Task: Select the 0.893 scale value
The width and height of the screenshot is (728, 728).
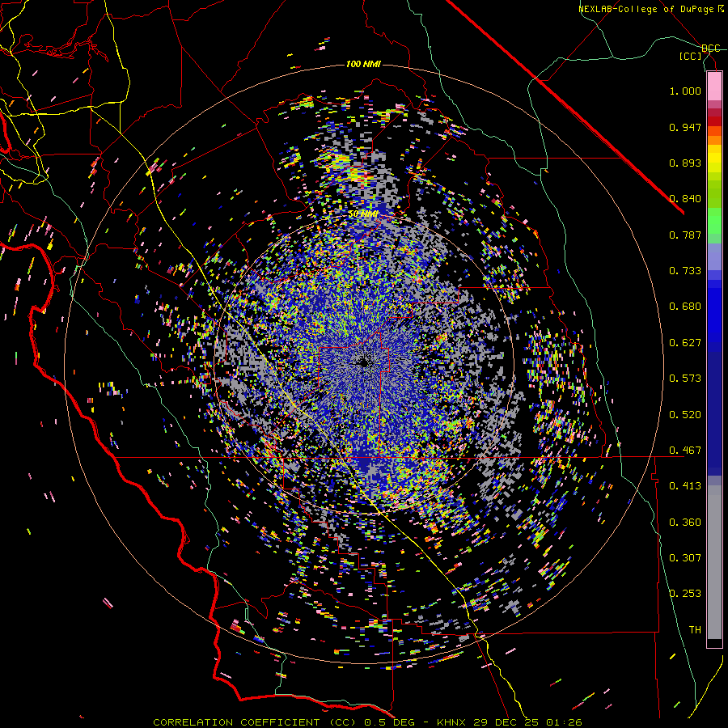Action: pos(685,163)
